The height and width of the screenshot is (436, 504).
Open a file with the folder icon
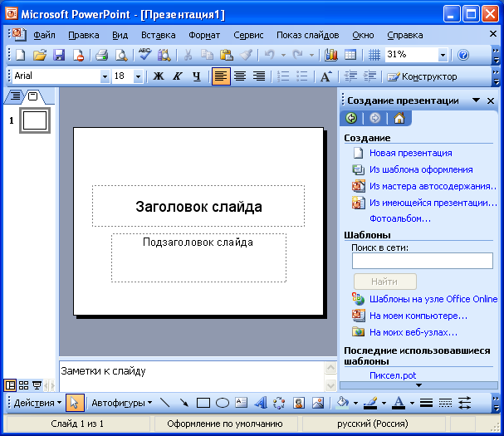tap(40, 55)
